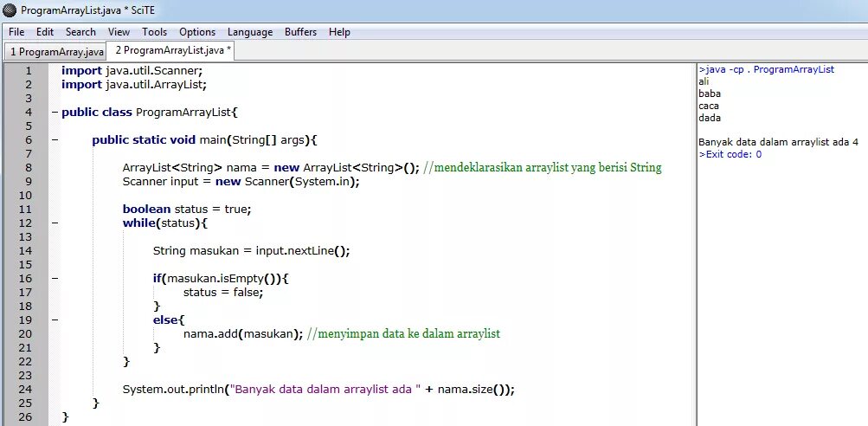This screenshot has width=868, height=426.
Task: Click output line 'ali'
Action: pyautogui.click(x=704, y=81)
